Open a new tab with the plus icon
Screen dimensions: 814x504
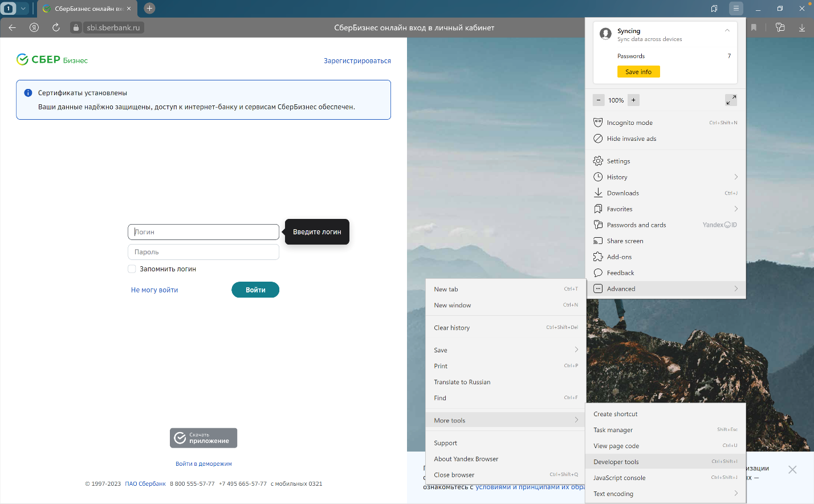(149, 8)
